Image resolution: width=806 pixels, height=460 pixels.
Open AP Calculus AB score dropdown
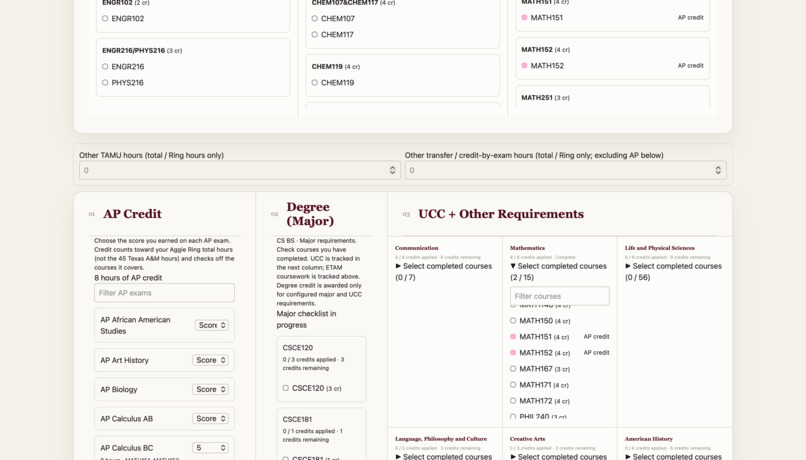211,419
